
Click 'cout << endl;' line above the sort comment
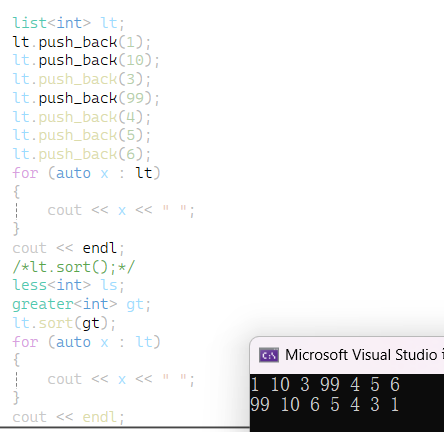point(68,248)
